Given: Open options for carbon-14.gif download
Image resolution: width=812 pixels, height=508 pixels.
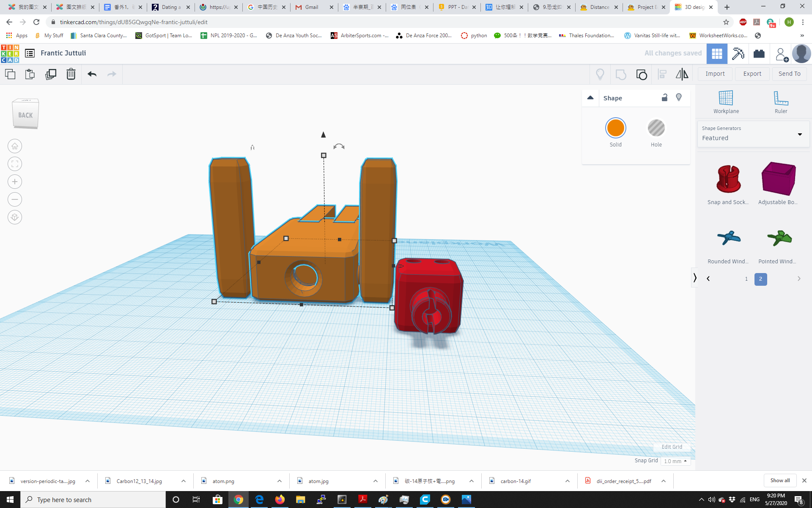Looking at the screenshot, I should (x=568, y=481).
